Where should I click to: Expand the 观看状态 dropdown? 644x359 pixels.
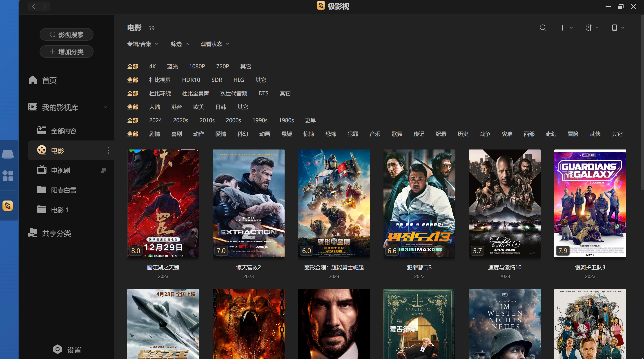click(215, 44)
